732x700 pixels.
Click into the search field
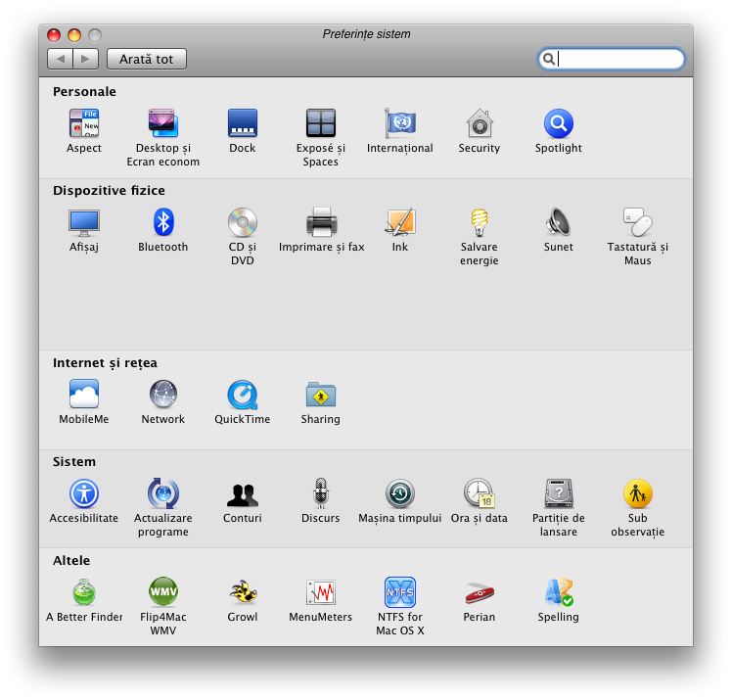point(611,59)
